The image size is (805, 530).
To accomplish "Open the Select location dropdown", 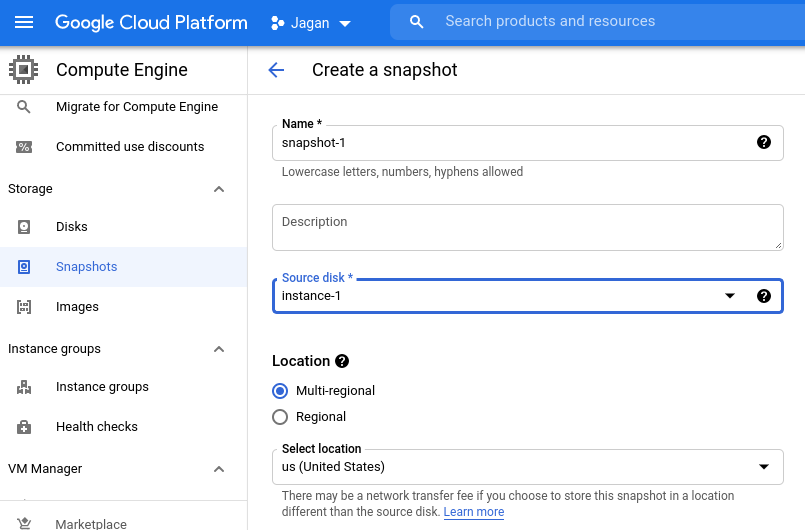I will tap(528, 467).
